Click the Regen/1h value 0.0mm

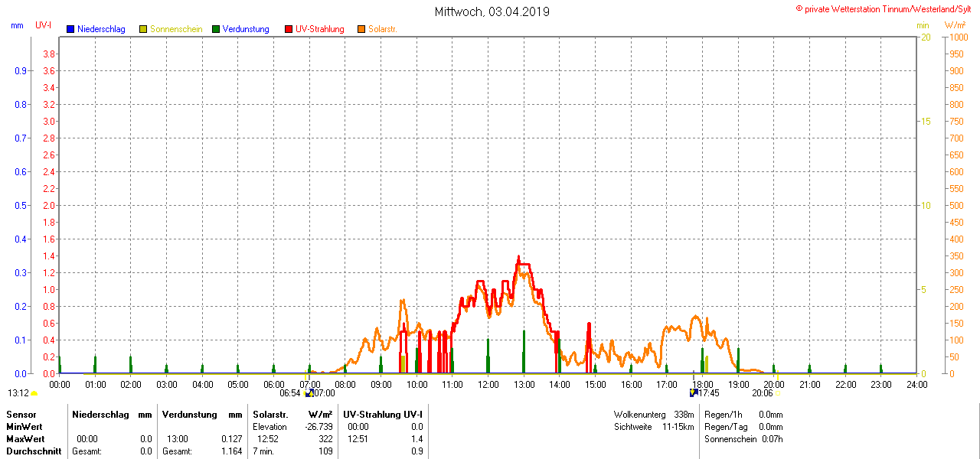tap(770, 415)
